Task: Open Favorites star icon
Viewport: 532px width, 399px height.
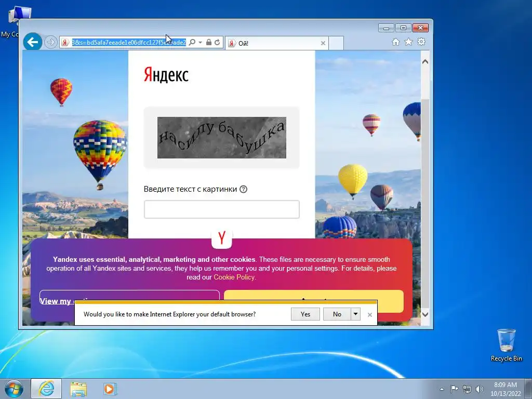Action: pyautogui.click(x=408, y=42)
